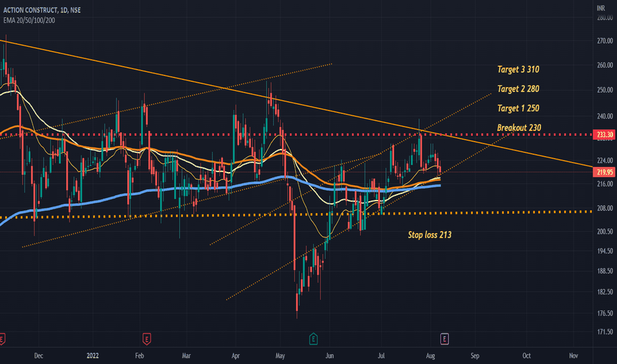This screenshot has width=617, height=364.
Task: Click the Oct label on time axis
Action: (x=526, y=356)
